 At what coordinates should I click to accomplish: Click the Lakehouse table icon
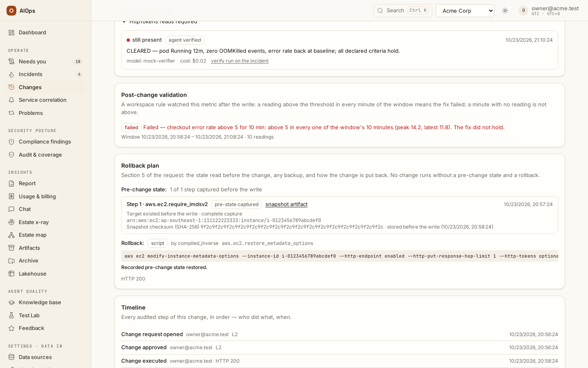(x=11, y=274)
